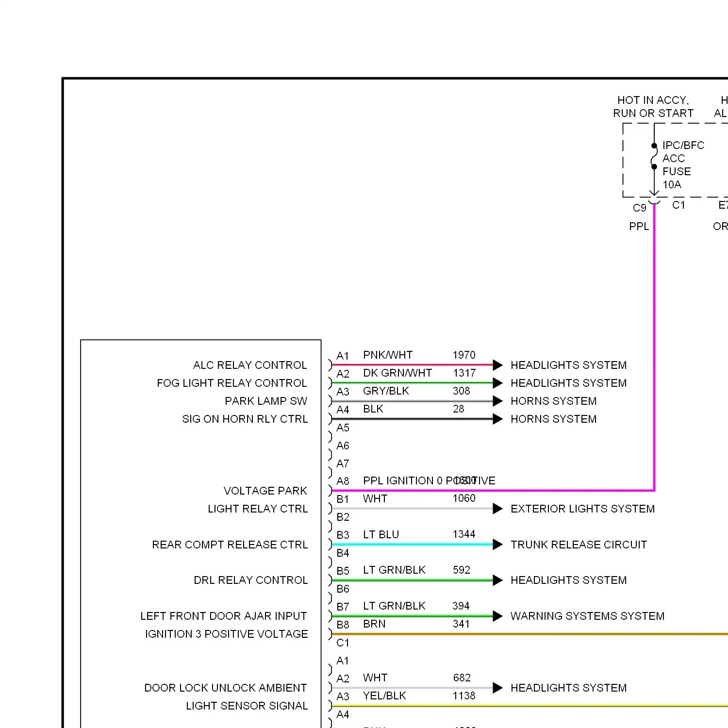Select the YEL/BLK wire label
This screenshot has width=728, height=728.
pos(384,695)
